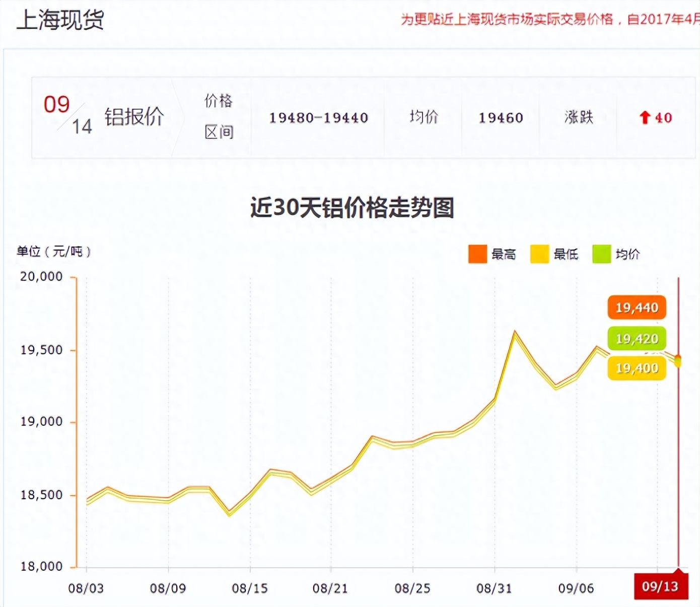Click the 08/03 x-axis date label
The image size is (700, 607).
pyautogui.click(x=86, y=588)
